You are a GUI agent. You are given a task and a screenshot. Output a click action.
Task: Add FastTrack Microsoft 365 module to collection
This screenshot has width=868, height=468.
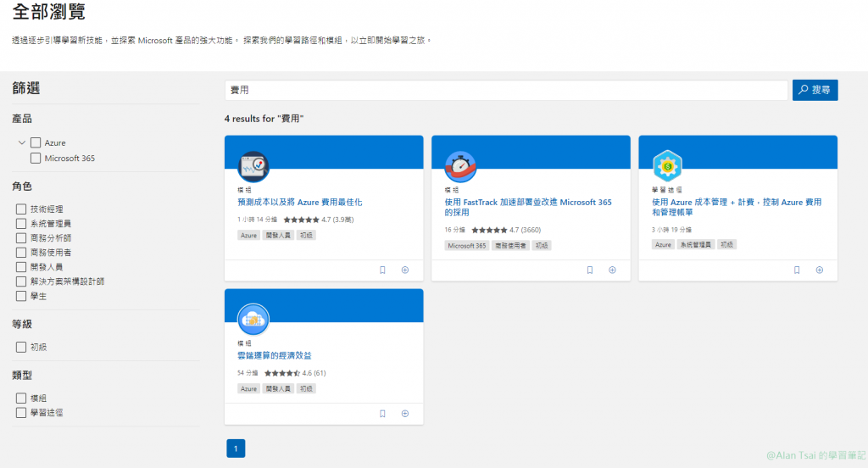pos(612,270)
